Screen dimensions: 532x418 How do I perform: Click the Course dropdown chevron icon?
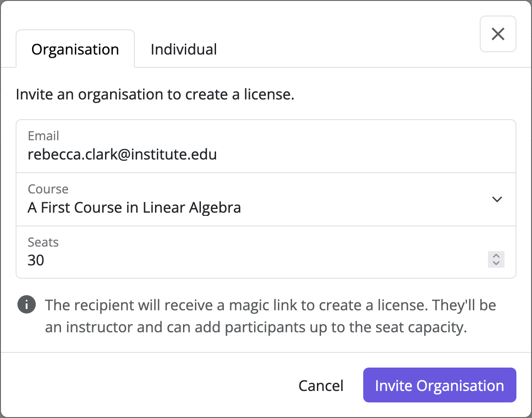(497, 199)
